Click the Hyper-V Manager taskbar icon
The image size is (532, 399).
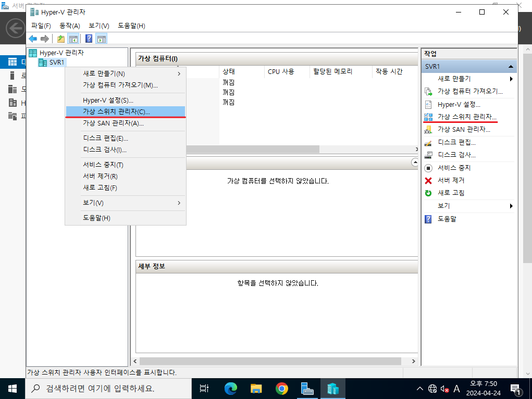tap(333, 389)
